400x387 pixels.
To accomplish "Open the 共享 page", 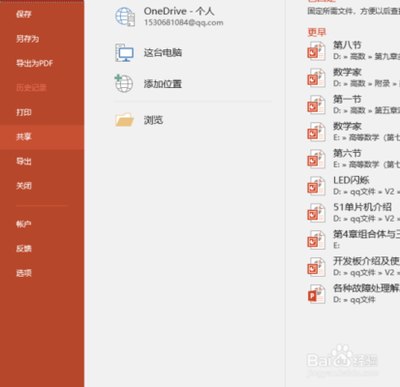I will pyautogui.click(x=42, y=137).
